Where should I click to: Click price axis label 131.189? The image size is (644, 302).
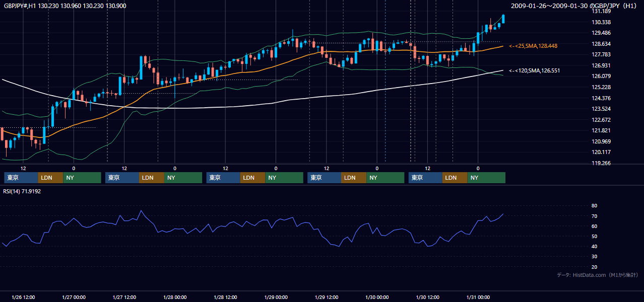pyautogui.click(x=601, y=11)
